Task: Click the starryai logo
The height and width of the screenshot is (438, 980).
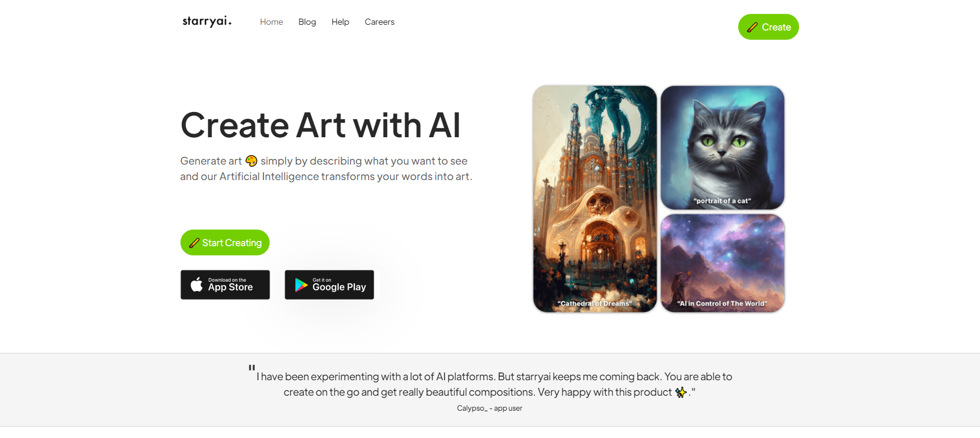Action: point(207,21)
